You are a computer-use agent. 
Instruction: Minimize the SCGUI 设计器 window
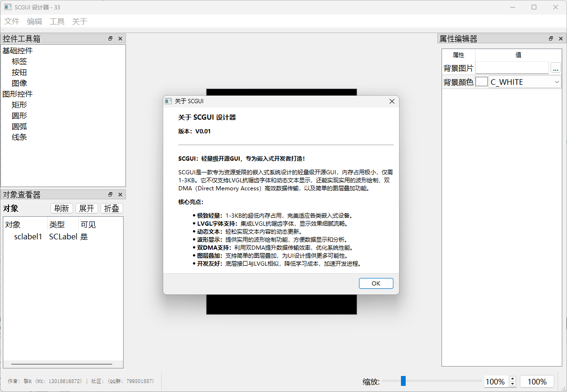(512, 7)
